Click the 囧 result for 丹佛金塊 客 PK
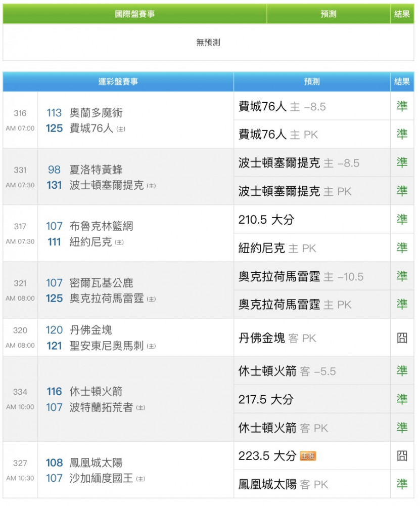Viewport: 420px width, 506px height. click(x=402, y=338)
